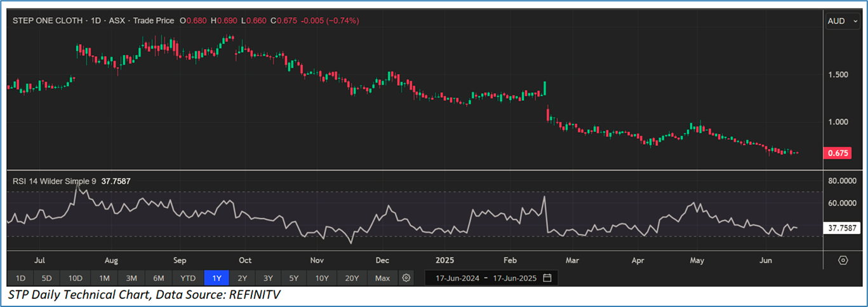The height and width of the screenshot is (307, 868).
Task: Select the 1D time range
Action: [20, 278]
